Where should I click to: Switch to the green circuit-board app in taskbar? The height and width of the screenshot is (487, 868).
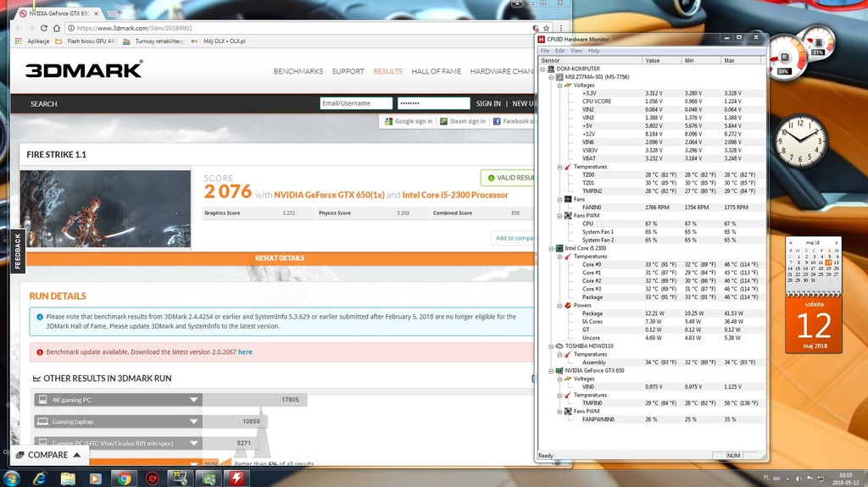[209, 479]
